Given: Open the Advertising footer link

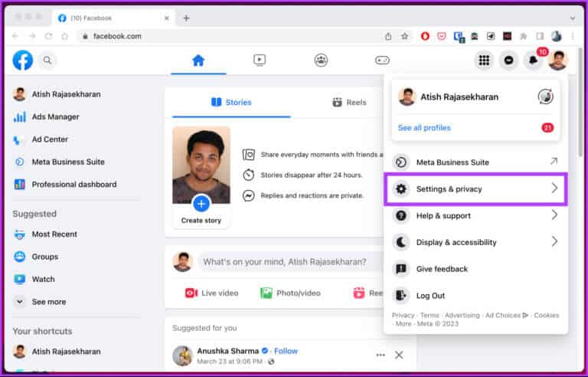Looking at the screenshot, I should tap(462, 316).
